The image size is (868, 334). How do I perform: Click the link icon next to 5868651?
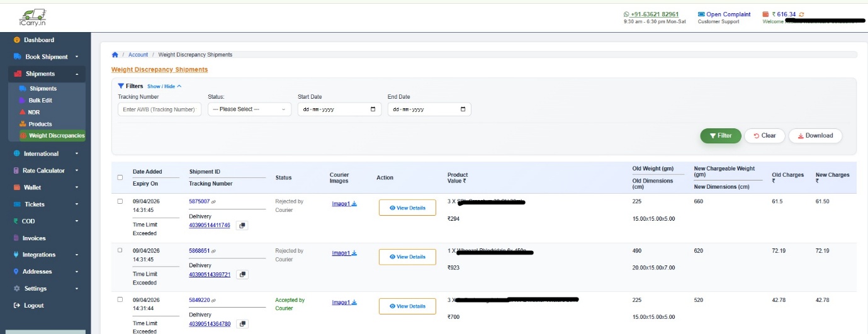(214, 251)
